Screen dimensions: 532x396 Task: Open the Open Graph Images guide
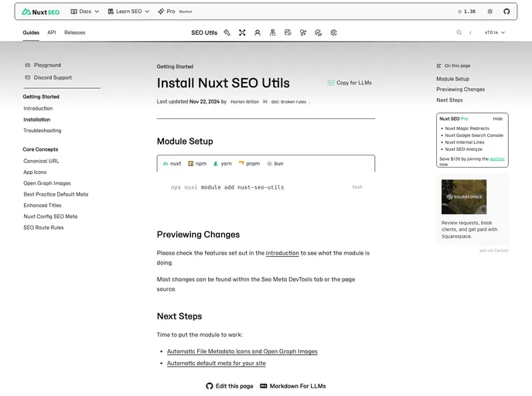tap(47, 183)
